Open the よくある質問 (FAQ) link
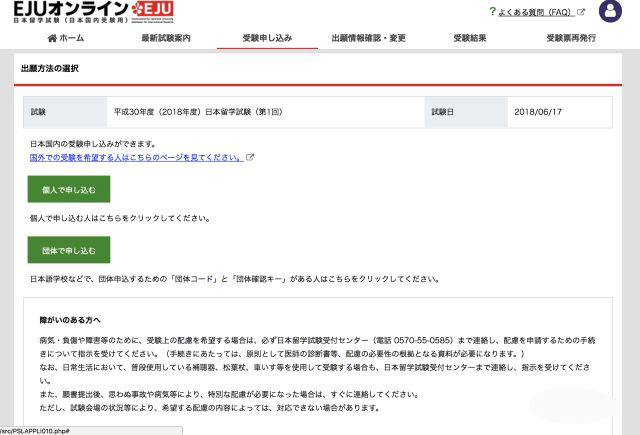Viewport: 640px width, 435px height. 537,12
